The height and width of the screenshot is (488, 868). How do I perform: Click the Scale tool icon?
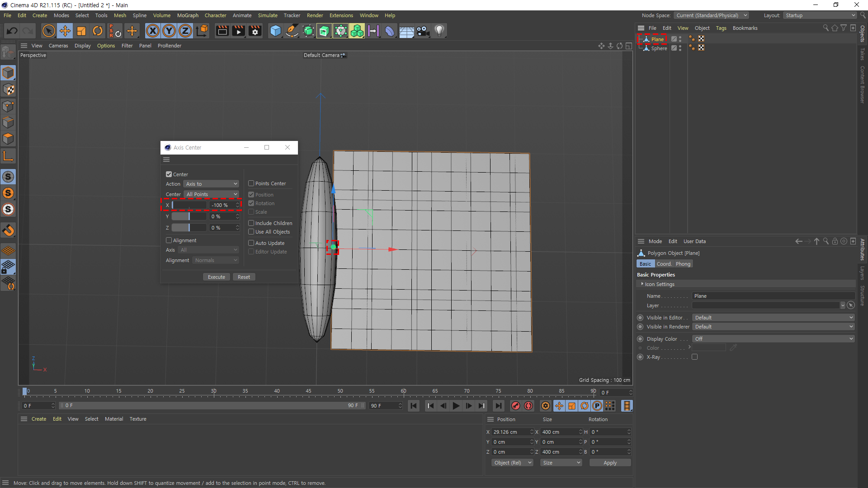tap(81, 31)
